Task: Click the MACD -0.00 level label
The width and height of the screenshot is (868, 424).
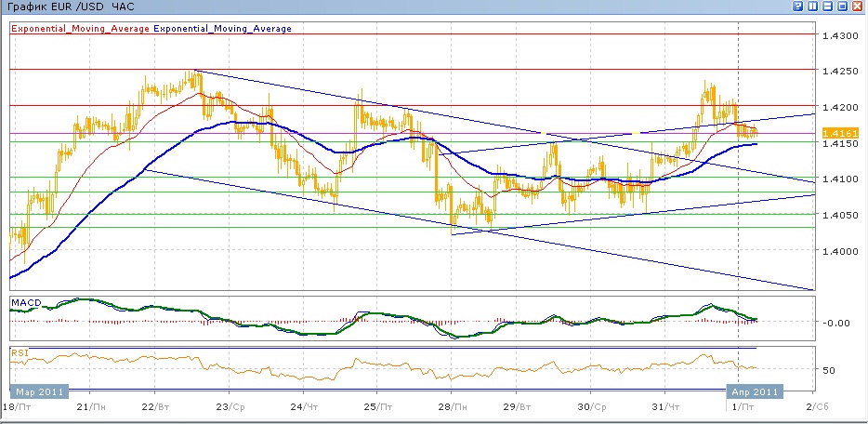Action: (x=835, y=322)
